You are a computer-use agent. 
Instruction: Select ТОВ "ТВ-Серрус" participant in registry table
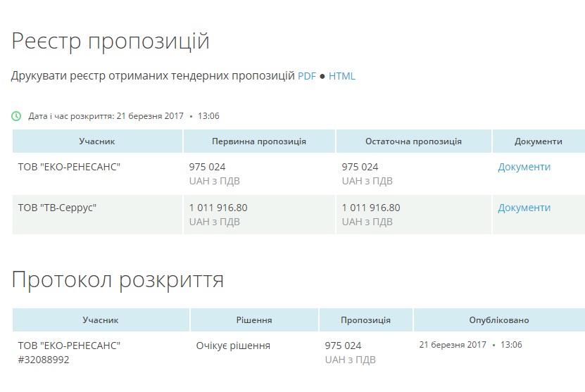pos(57,208)
